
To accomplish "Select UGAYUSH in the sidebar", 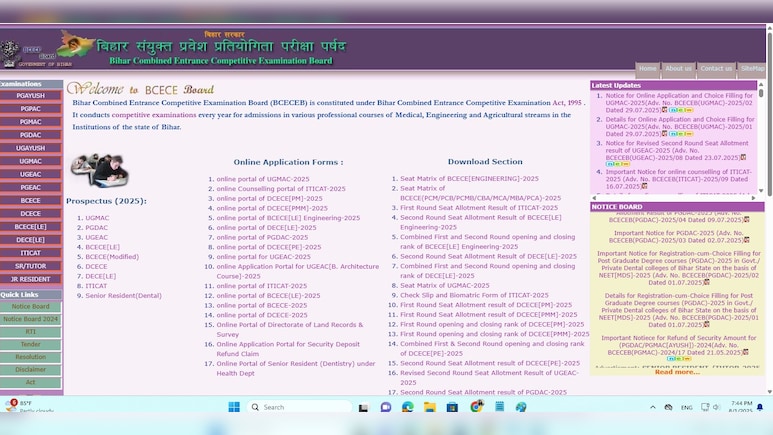I will [x=31, y=148].
